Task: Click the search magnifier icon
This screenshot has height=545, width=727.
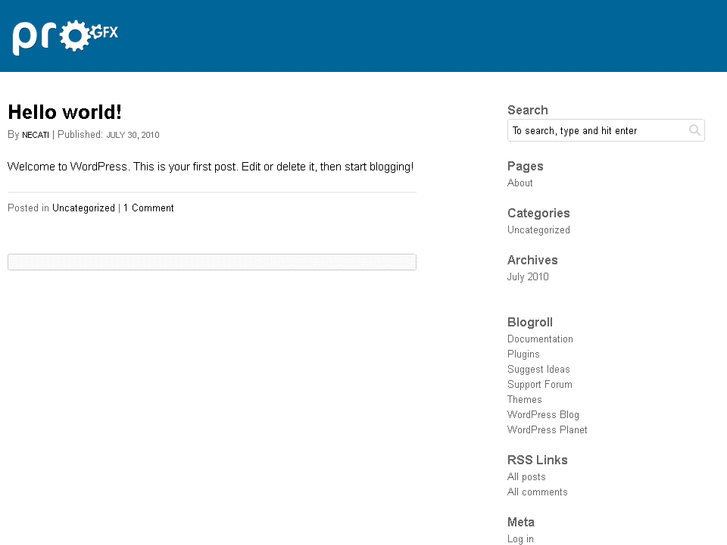Action: pyautogui.click(x=695, y=131)
